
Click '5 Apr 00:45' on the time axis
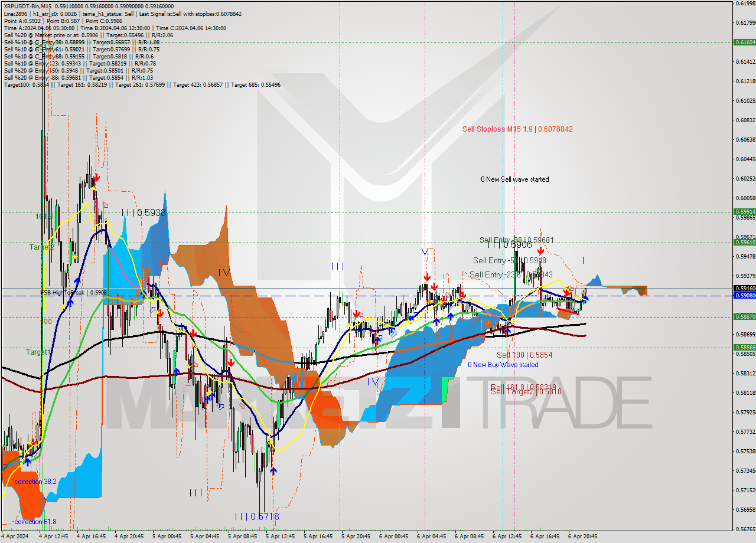(167, 537)
